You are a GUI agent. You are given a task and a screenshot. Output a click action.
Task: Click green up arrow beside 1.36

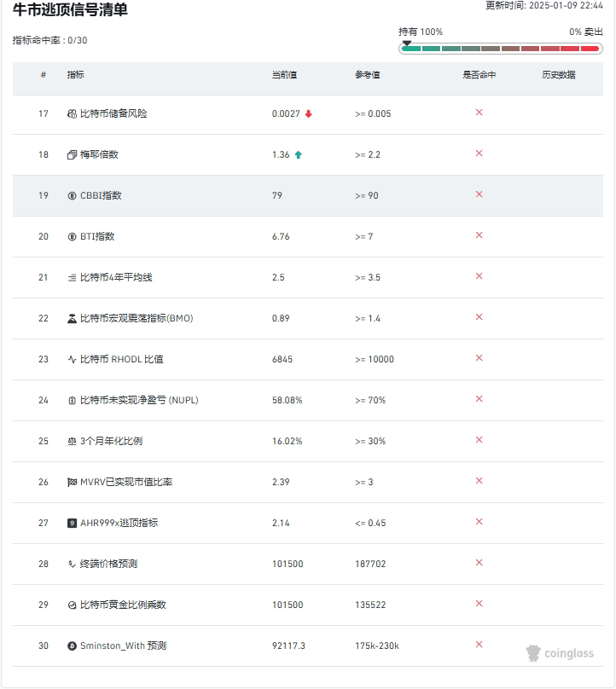(298, 154)
